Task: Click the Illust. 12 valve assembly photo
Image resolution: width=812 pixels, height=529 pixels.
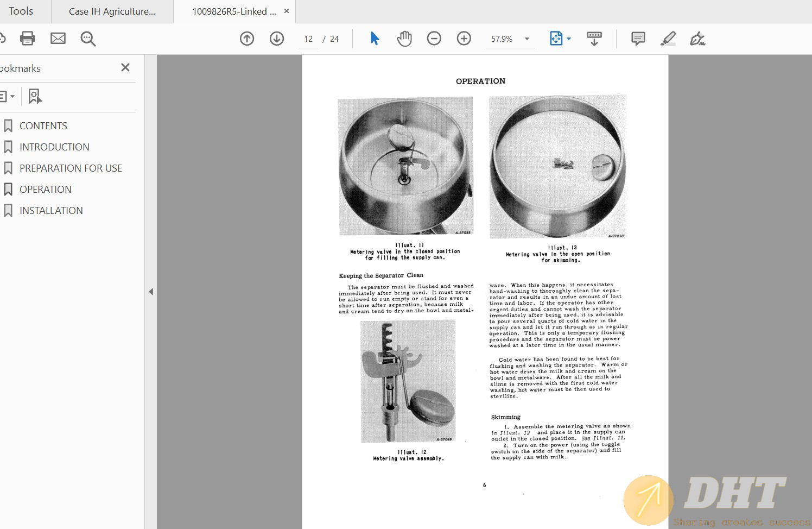Action: [x=408, y=381]
